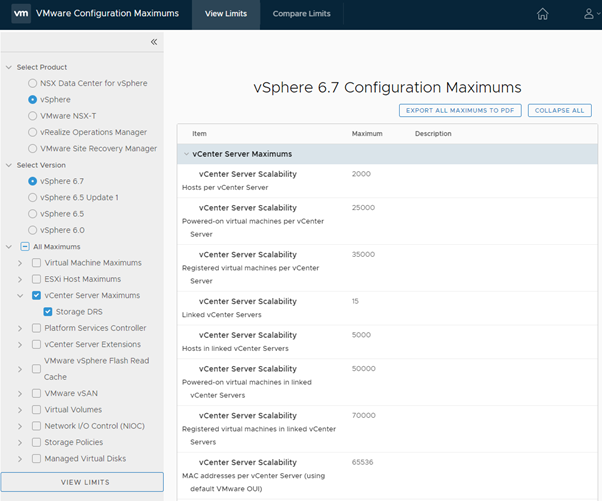Collapse the Select Product section
The height and width of the screenshot is (501, 602).
coord(9,67)
